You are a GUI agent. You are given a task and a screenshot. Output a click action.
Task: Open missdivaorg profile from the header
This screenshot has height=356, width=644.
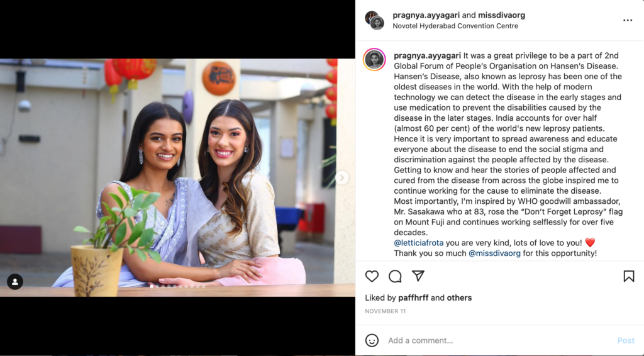(x=501, y=15)
